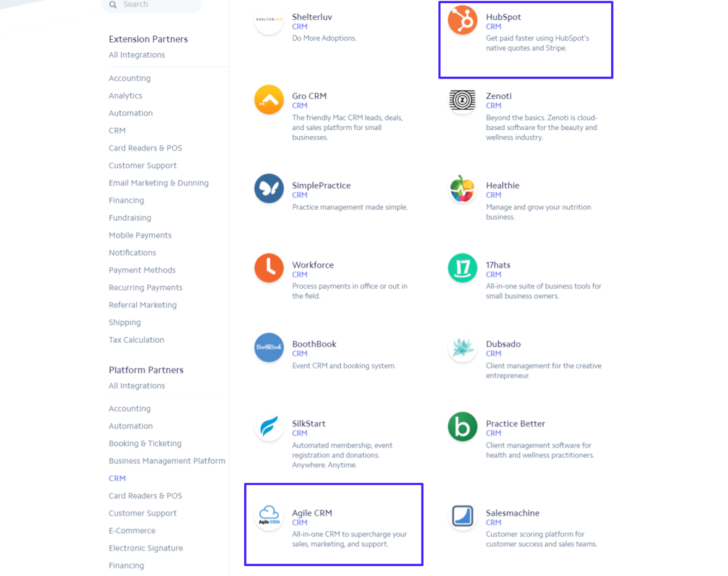Image resolution: width=728 pixels, height=576 pixels.
Task: Open the SilkStart integration title
Action: [x=309, y=423]
